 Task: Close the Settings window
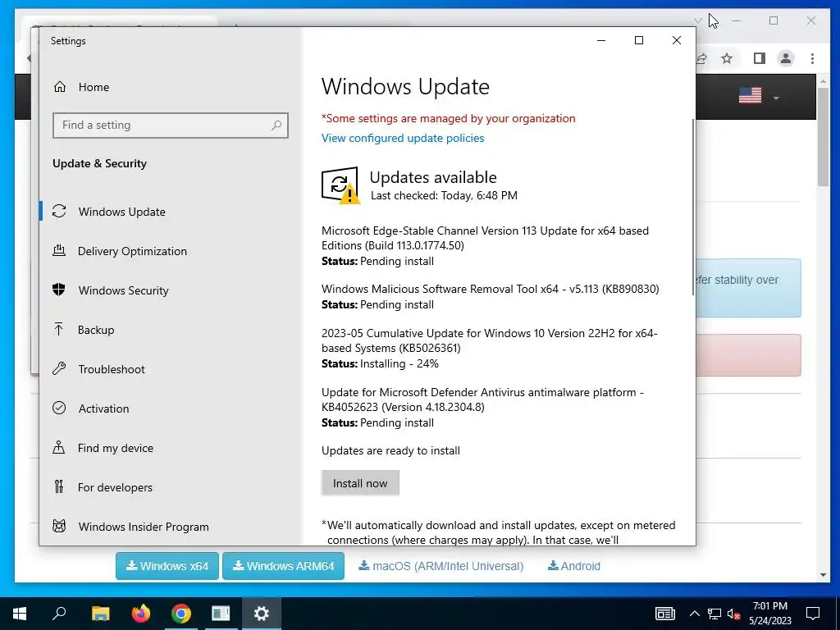coord(677,41)
